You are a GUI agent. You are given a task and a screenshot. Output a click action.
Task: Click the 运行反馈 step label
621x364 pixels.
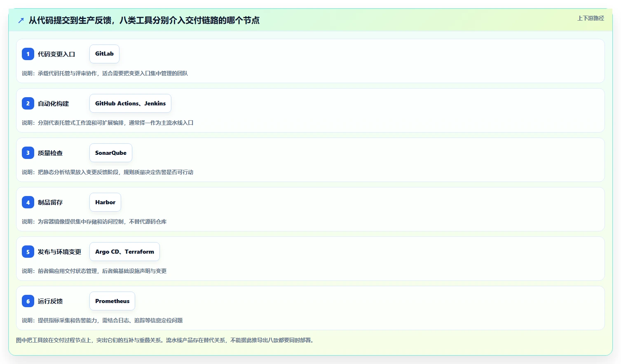pyautogui.click(x=50, y=301)
